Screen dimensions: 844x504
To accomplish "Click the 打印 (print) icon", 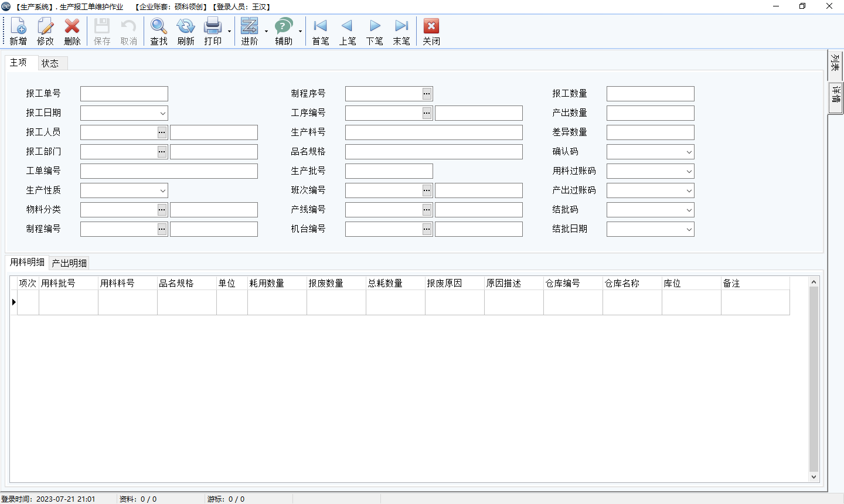I will [x=213, y=31].
